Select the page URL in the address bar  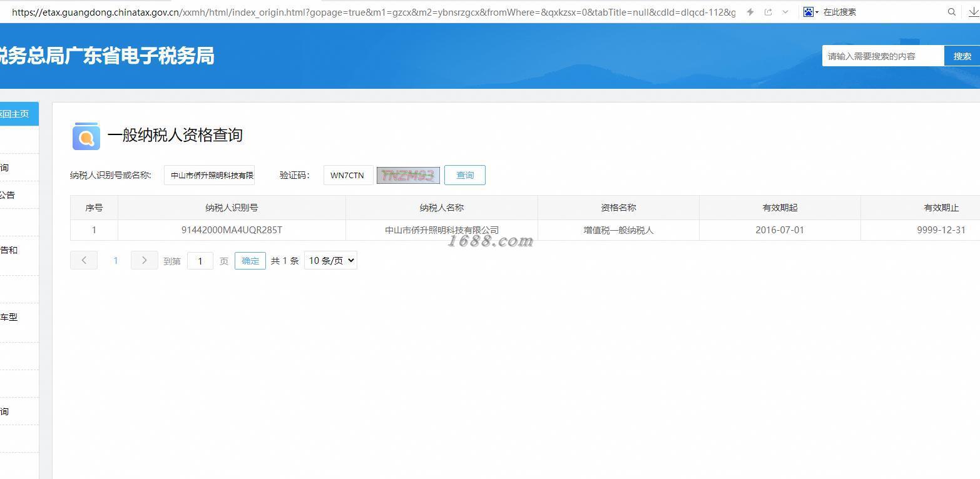[x=374, y=12]
